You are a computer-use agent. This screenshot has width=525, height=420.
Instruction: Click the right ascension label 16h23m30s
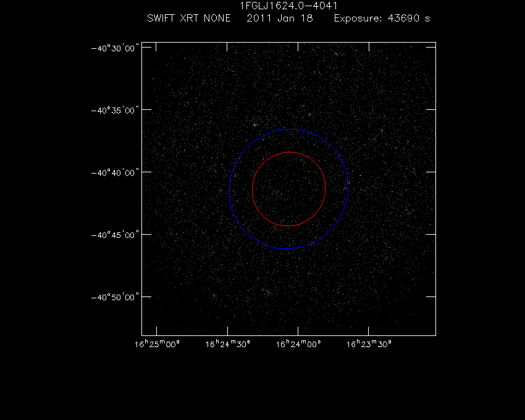point(369,344)
